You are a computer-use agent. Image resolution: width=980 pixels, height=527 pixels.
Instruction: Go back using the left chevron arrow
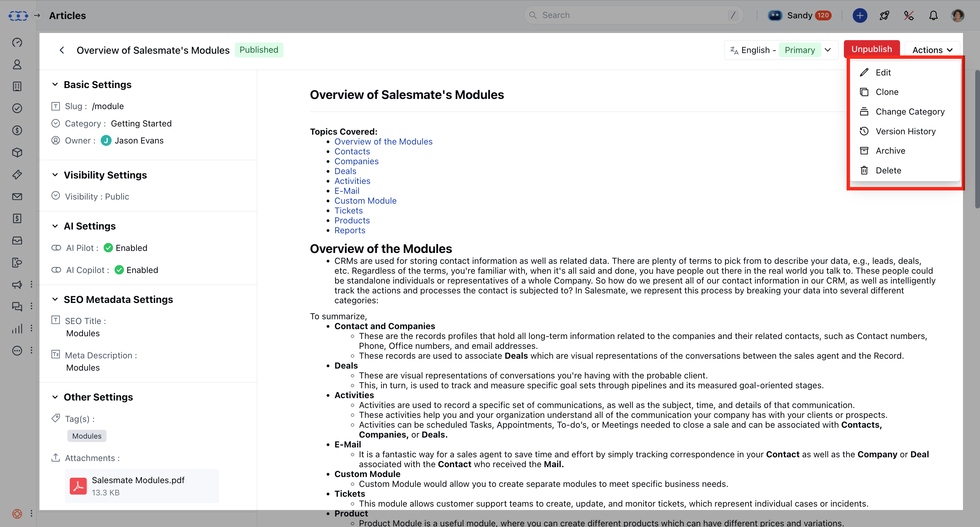click(62, 50)
